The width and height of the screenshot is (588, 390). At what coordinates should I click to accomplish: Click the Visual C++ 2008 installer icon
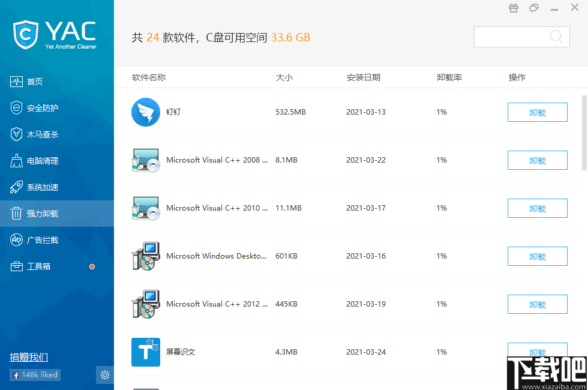(146, 160)
